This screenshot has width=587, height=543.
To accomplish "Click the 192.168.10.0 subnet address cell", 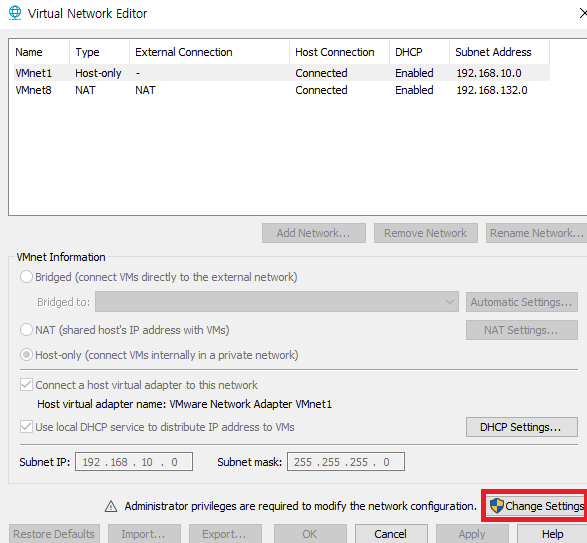I will (x=489, y=73).
